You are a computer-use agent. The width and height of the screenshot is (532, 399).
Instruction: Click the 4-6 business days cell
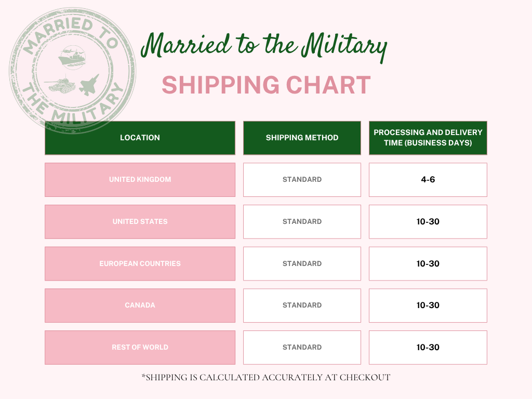[x=428, y=180]
